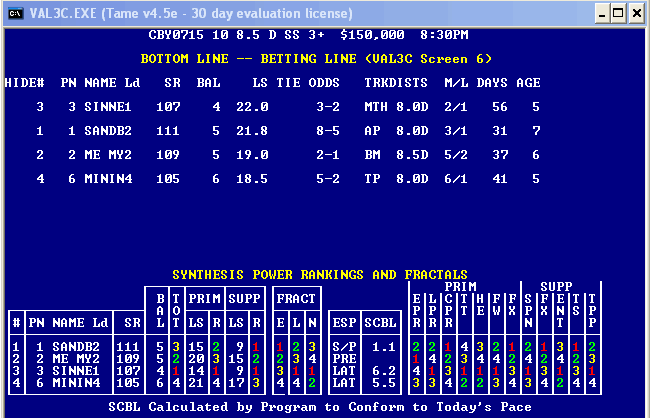
Task: Click the BOTTOM LINE -- BETTING LINE heading
Action: click(316, 59)
